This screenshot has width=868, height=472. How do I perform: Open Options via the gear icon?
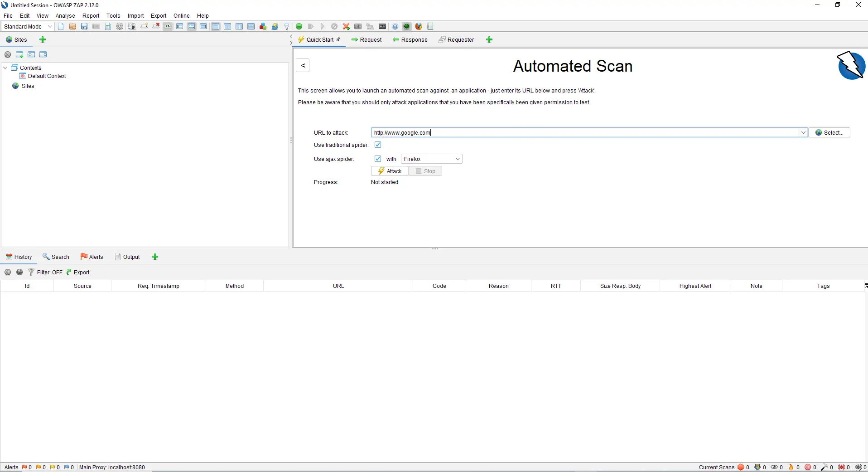120,26
